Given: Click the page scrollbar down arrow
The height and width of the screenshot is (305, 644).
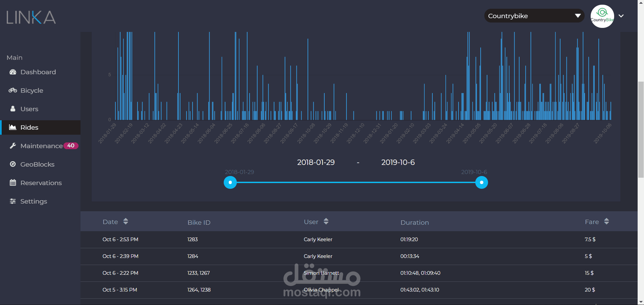Looking at the screenshot, I should tap(641, 302).
